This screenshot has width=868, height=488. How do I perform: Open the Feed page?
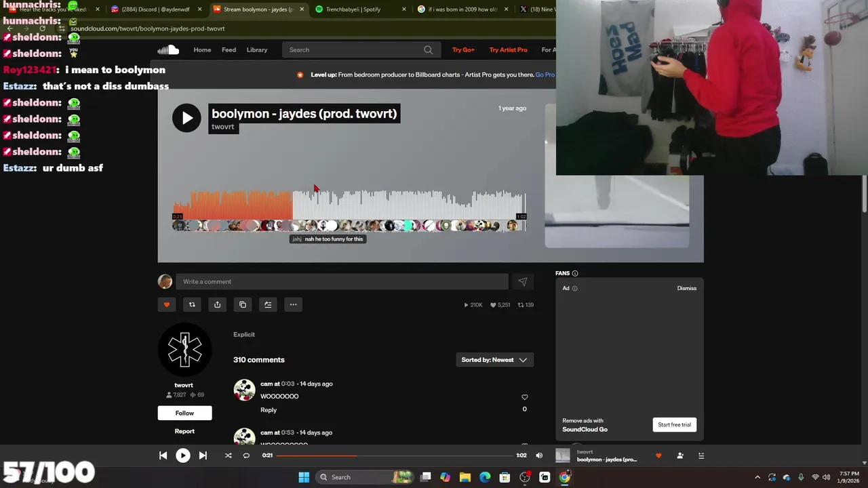[229, 49]
